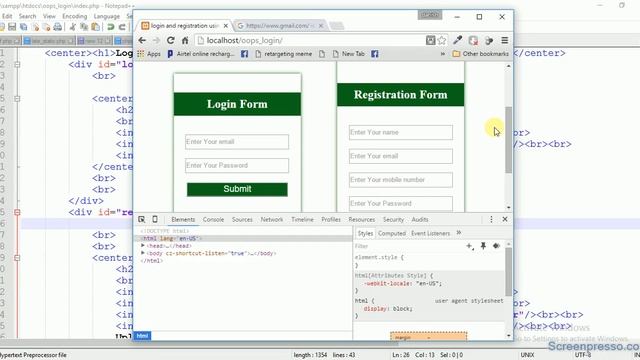640x360 pixels.
Task: Click the Enter Your name field
Action: point(401,132)
